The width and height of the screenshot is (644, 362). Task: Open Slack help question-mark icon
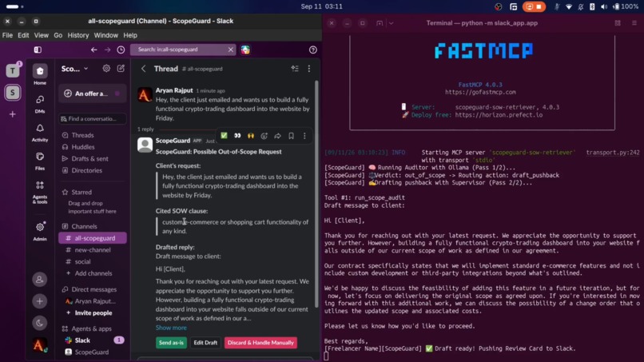[313, 50]
